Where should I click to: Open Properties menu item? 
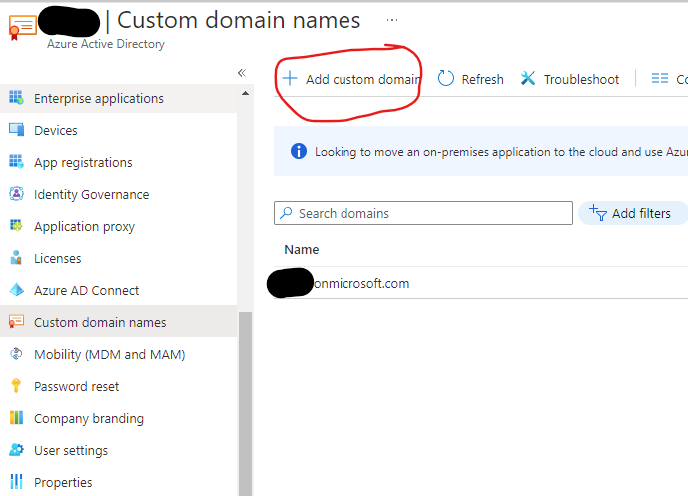click(118, 482)
